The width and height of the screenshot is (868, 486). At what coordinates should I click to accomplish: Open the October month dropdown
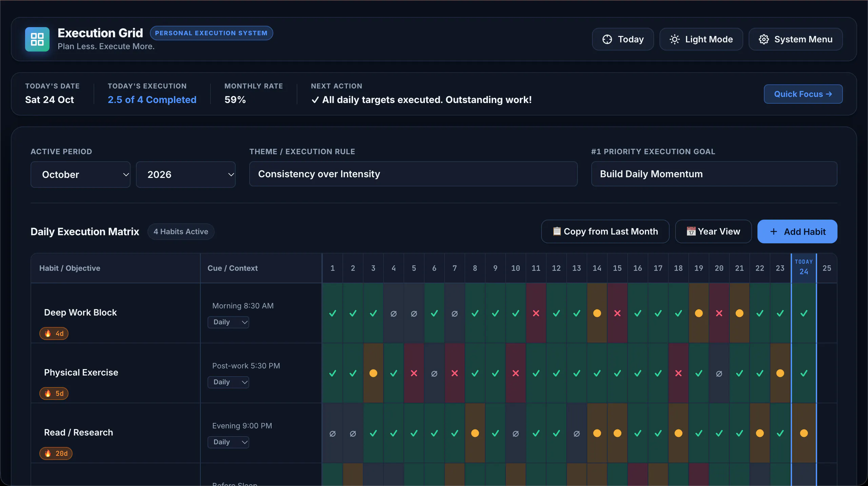pos(81,175)
